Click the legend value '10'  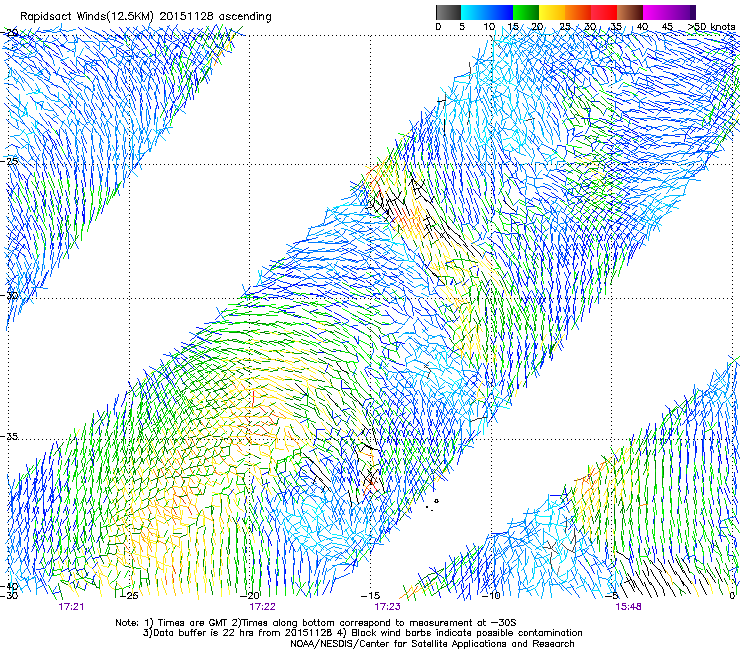point(489,27)
